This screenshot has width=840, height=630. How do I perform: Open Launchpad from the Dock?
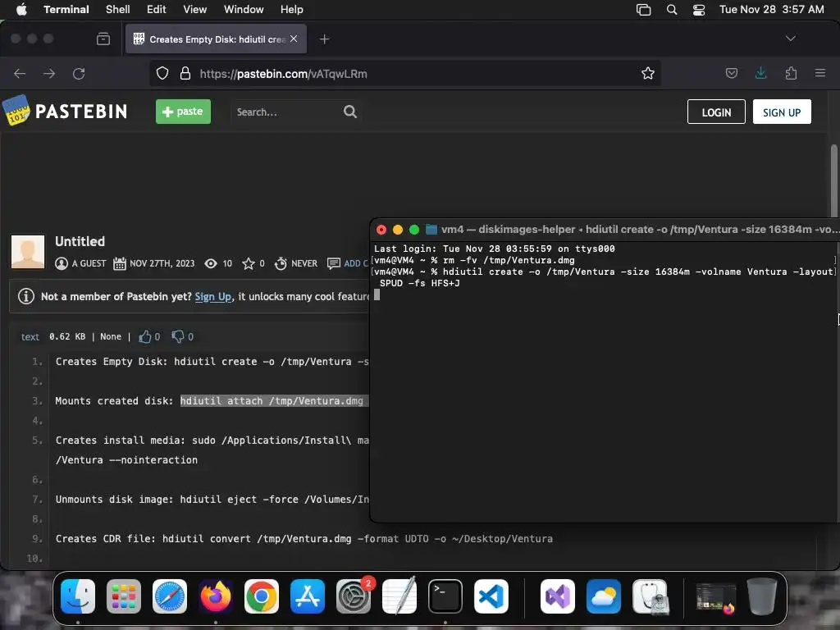pos(124,596)
